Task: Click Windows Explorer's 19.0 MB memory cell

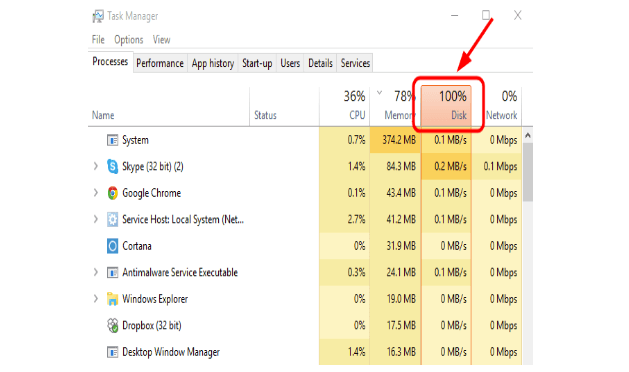Action: 395,299
